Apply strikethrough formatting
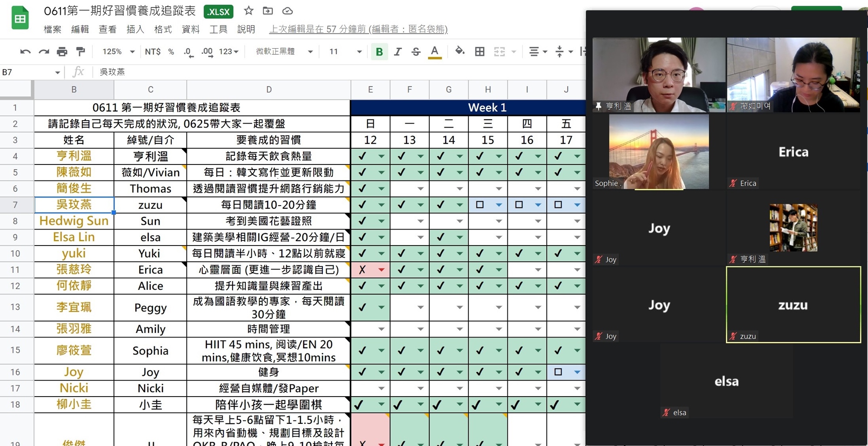 click(416, 52)
